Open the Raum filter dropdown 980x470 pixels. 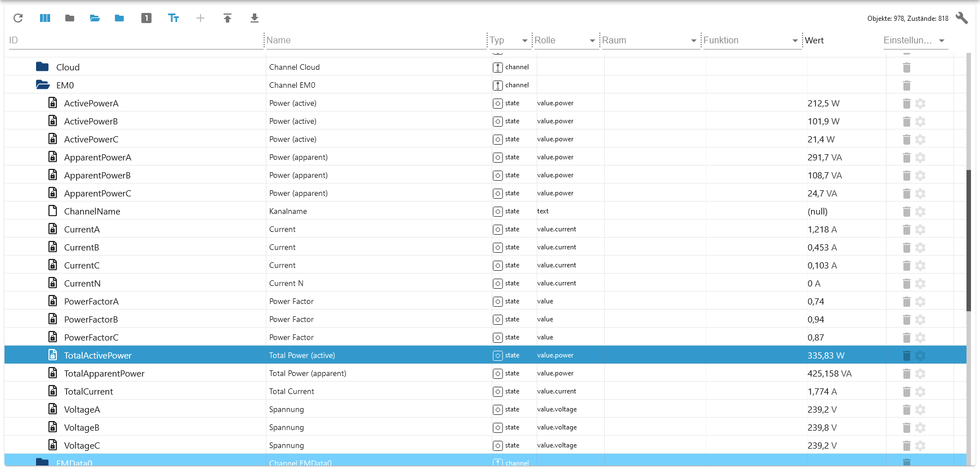coord(693,41)
